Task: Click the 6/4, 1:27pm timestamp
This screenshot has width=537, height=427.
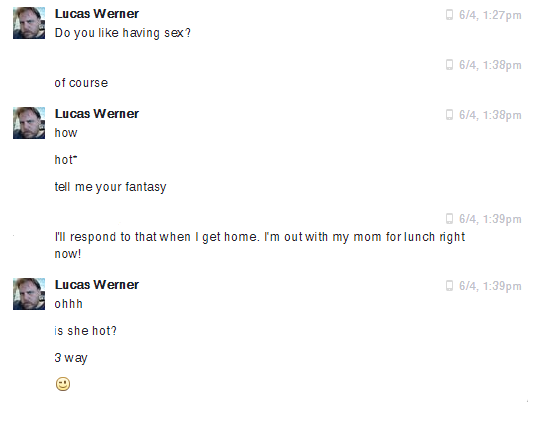Action: click(x=490, y=15)
